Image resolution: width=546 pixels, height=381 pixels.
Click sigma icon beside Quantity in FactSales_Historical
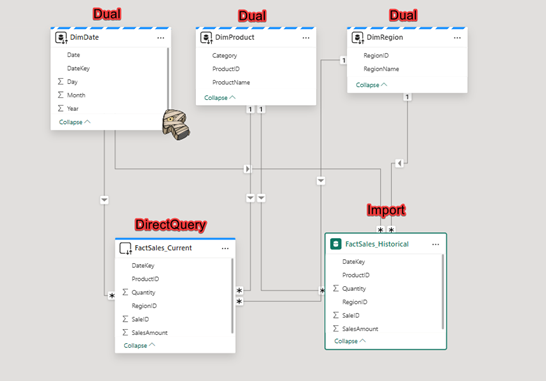click(336, 288)
